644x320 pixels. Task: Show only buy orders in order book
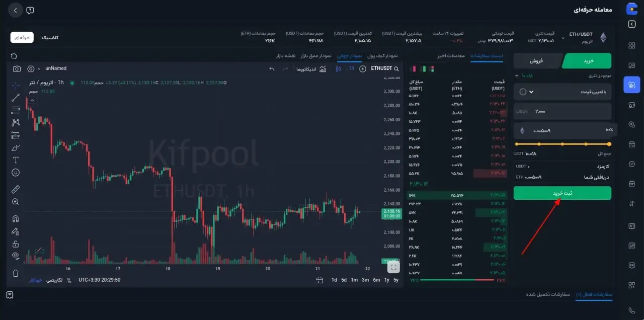click(423, 69)
